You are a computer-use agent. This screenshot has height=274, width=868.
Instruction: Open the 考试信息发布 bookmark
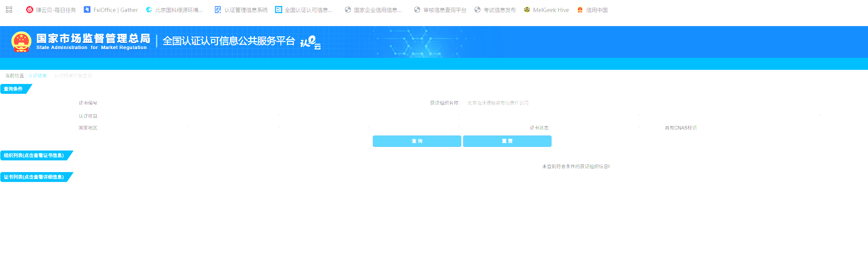[495, 10]
